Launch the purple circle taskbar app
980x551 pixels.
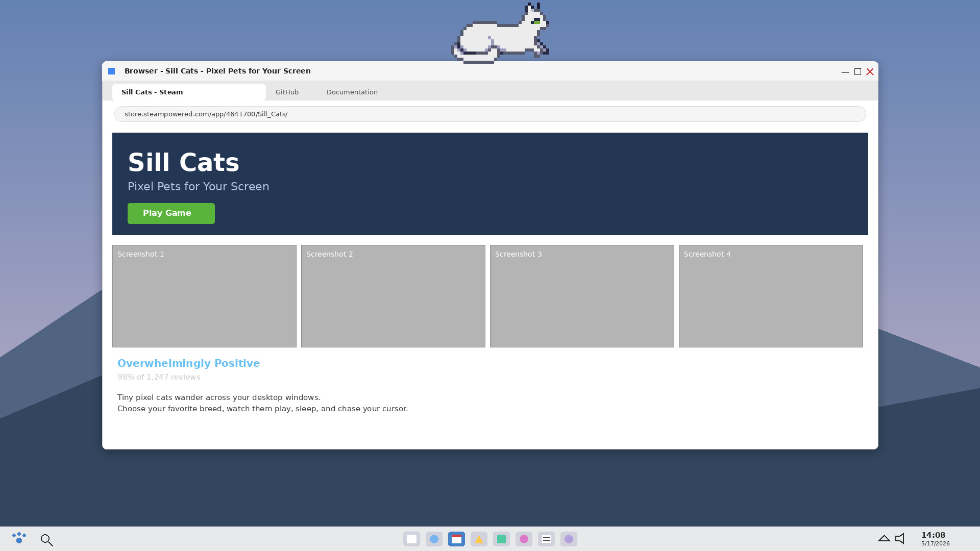point(569,539)
